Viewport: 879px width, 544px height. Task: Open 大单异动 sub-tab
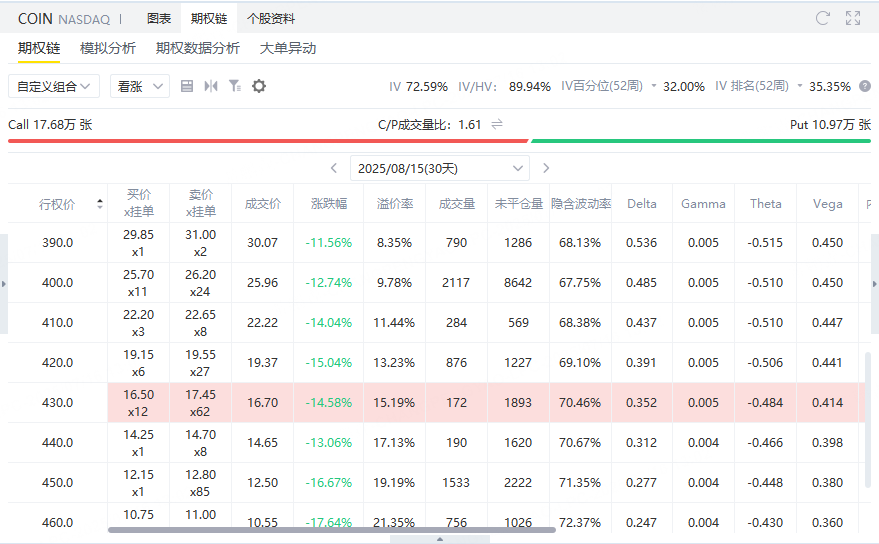288,48
